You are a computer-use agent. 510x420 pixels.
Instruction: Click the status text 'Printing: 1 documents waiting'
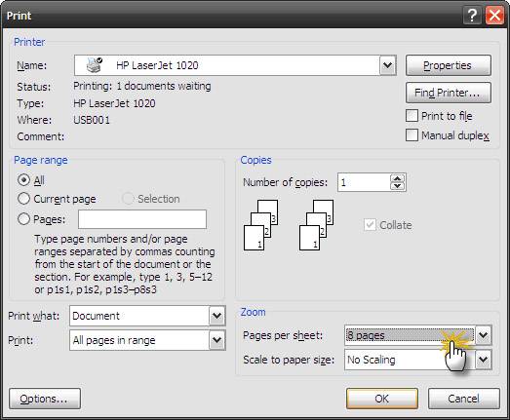point(142,86)
